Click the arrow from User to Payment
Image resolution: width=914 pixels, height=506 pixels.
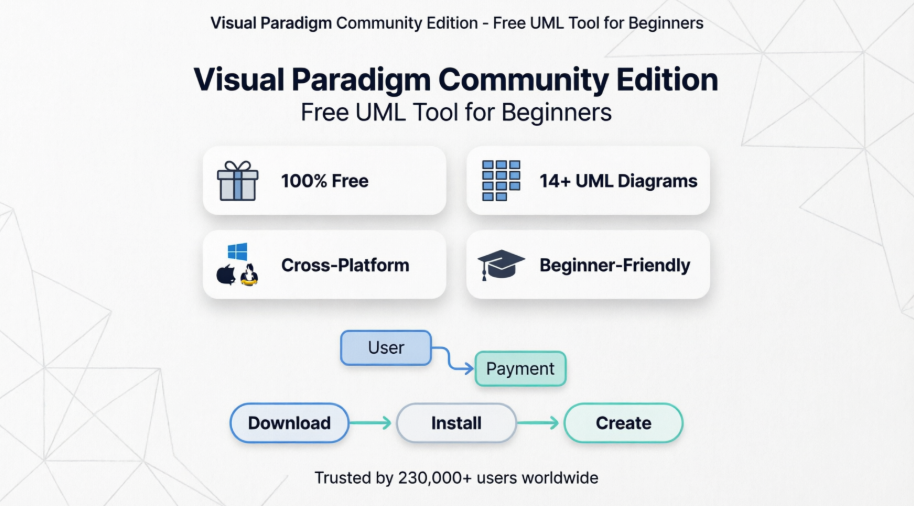coord(454,359)
